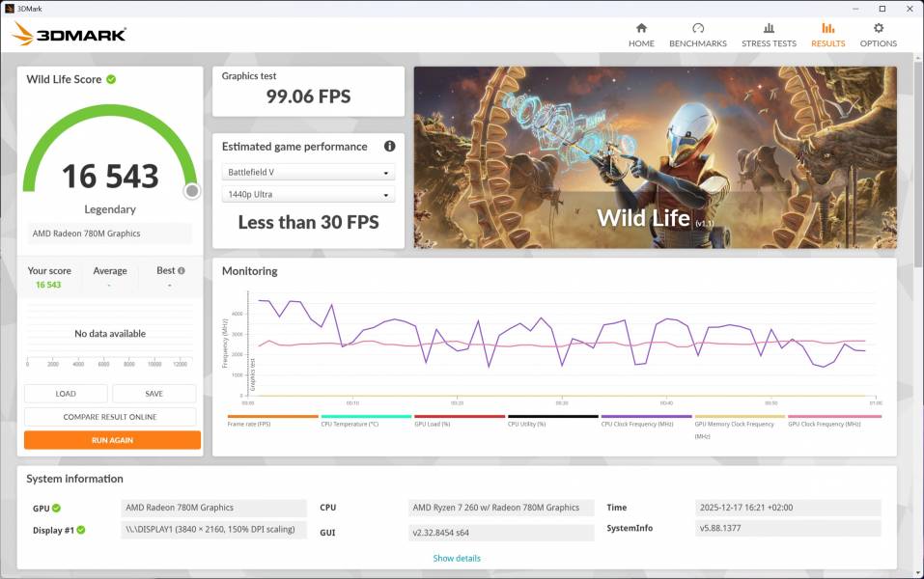
Task: Click green checkmark next to Wild Life Score
Action: [x=111, y=79]
